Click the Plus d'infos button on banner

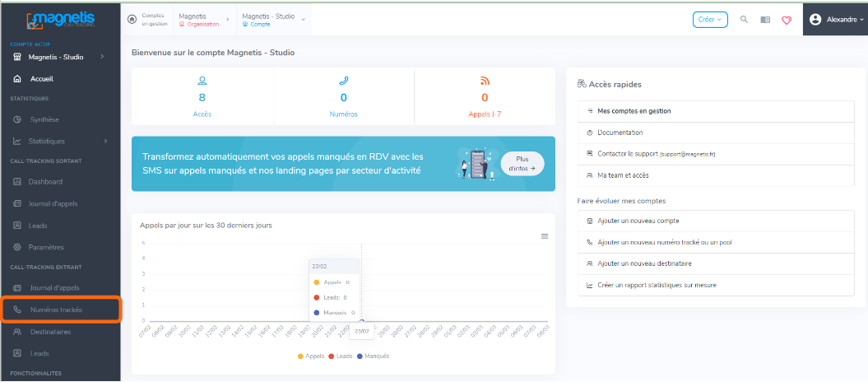(x=522, y=163)
